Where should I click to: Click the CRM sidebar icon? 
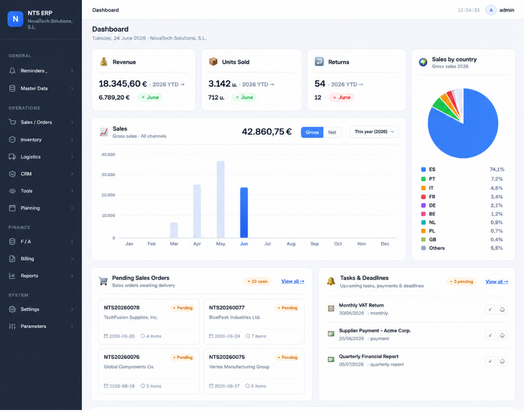[12, 174]
